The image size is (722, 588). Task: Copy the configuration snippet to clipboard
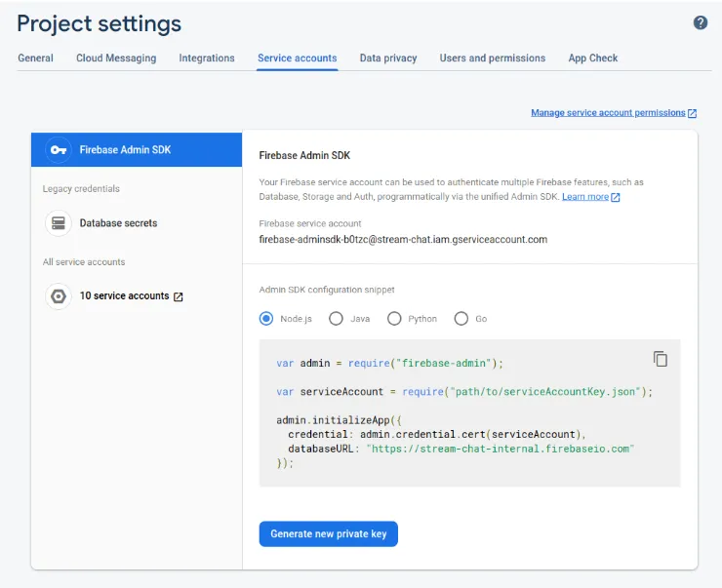tap(660, 359)
